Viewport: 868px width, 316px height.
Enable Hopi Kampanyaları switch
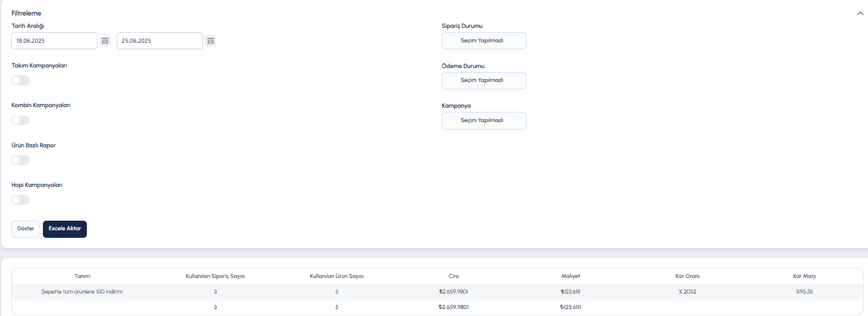20,200
